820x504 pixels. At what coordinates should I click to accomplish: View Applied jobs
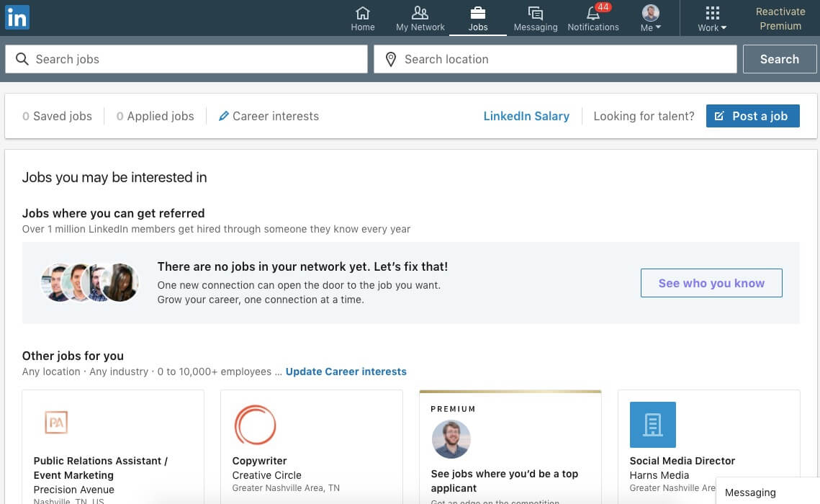(x=155, y=116)
